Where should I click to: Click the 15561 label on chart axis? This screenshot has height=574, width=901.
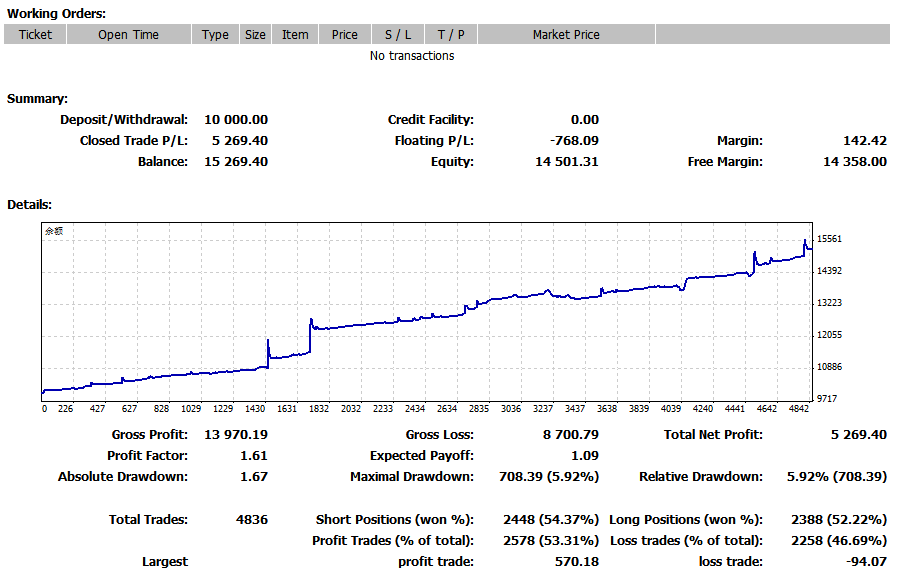tap(829, 239)
